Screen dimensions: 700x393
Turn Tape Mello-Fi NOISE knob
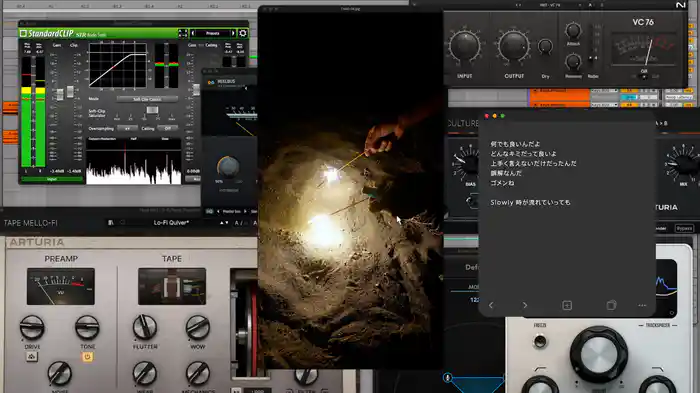tap(59, 373)
